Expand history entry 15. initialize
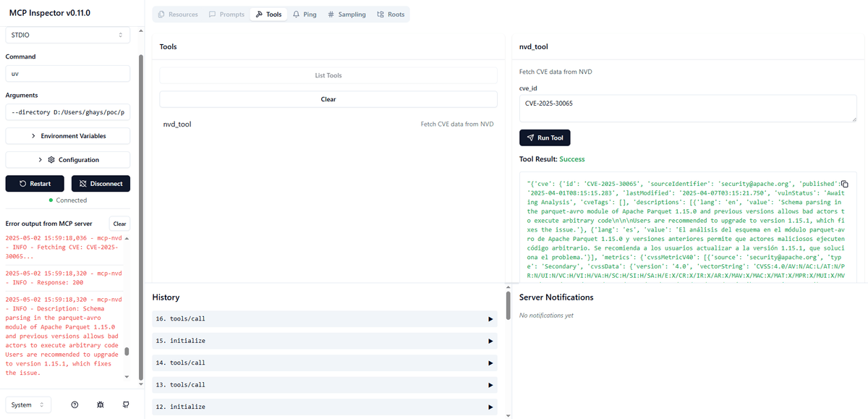Viewport: 868px width, 419px height. pos(325,341)
